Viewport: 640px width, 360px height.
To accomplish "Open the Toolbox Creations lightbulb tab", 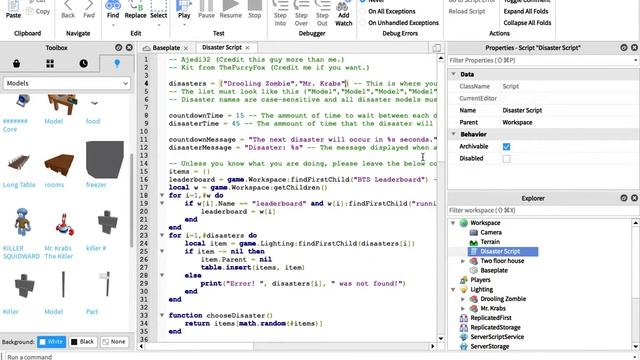I will pos(117,63).
